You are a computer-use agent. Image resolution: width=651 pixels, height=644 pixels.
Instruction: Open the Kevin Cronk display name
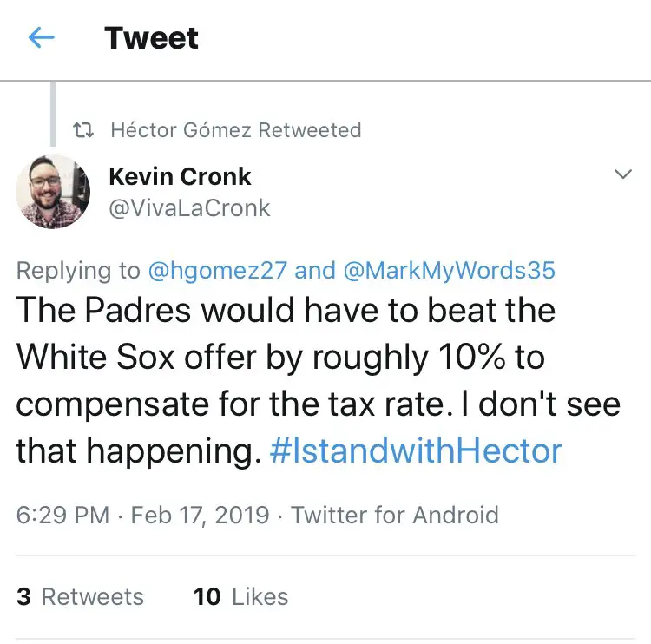180,177
